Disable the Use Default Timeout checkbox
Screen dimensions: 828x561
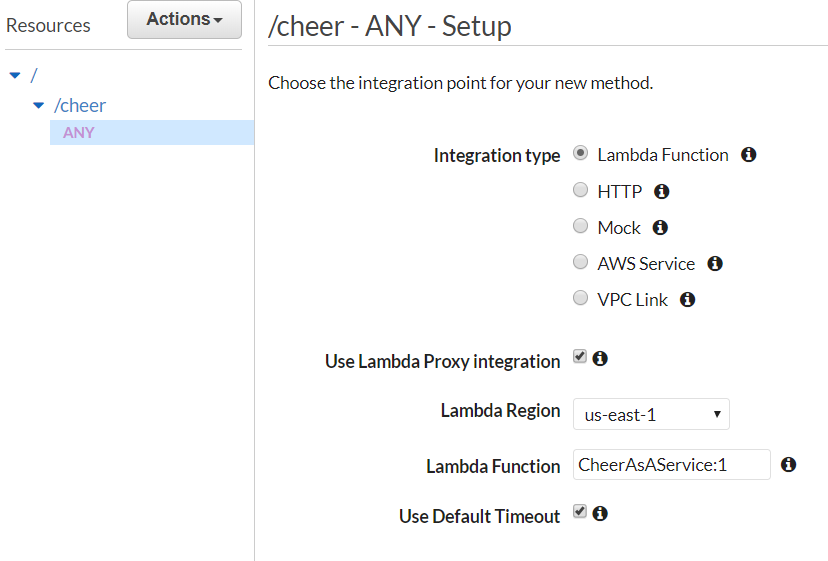point(580,512)
